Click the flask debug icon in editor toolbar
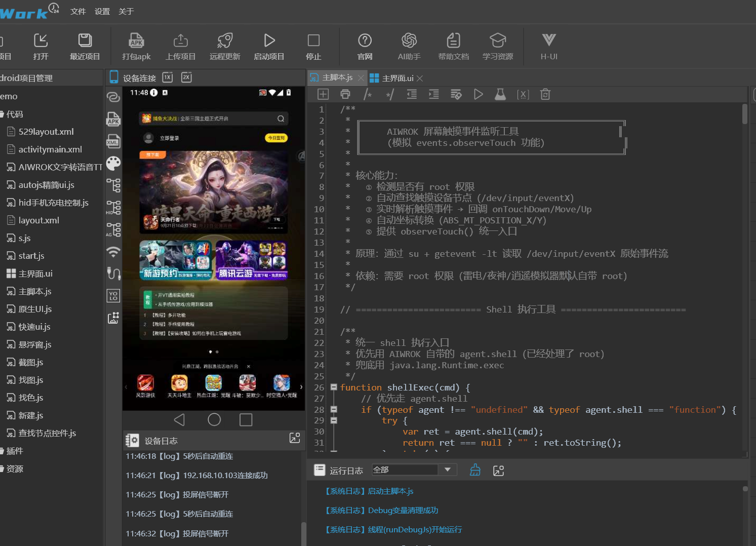This screenshot has width=756, height=546. pos(500,94)
